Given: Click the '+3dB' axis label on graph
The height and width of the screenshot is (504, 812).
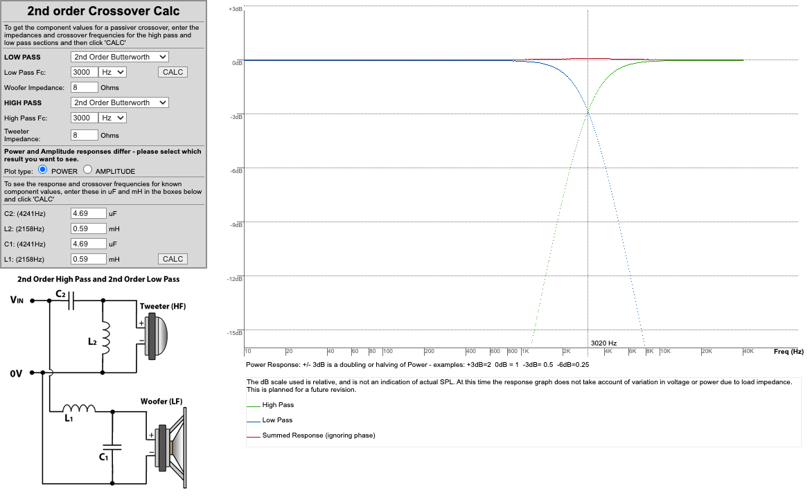Looking at the screenshot, I should tap(236, 9).
